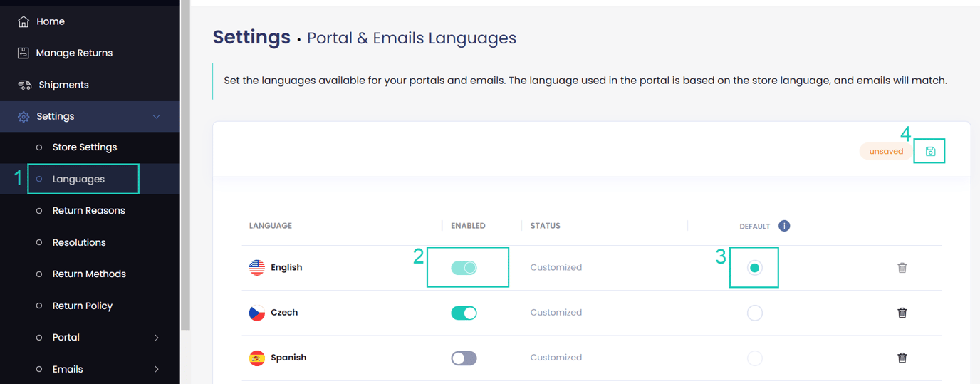Viewport: 980px width, 384px height.
Task: Delete the Czech language with trash icon
Action: [x=902, y=313]
